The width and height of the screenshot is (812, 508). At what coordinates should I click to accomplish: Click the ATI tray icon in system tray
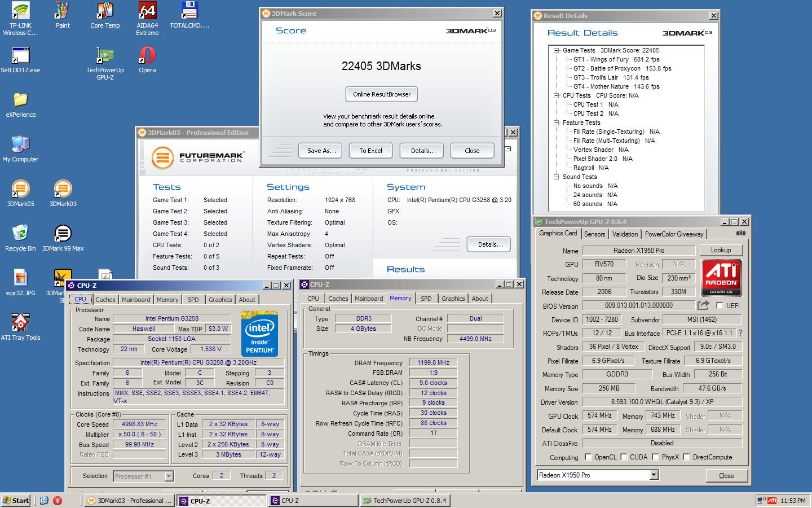pyautogui.click(x=771, y=501)
